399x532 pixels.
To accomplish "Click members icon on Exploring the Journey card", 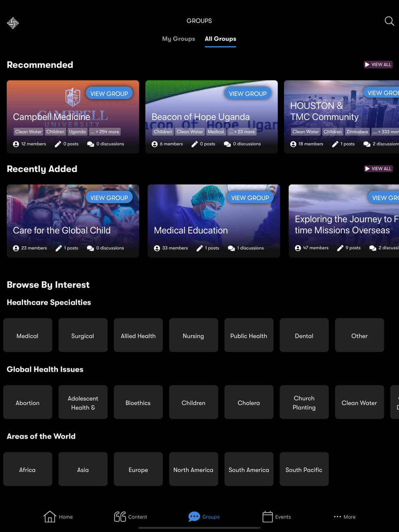I will click(x=298, y=248).
